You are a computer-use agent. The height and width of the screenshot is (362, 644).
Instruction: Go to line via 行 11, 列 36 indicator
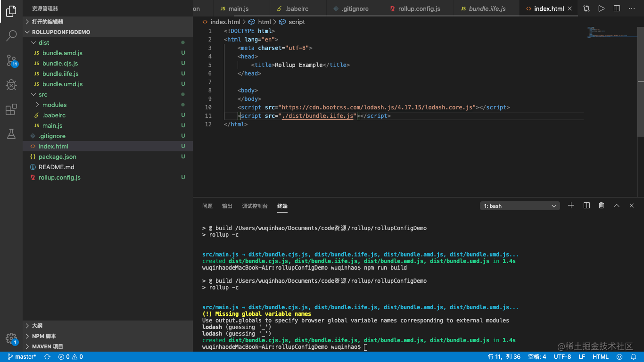click(504, 357)
